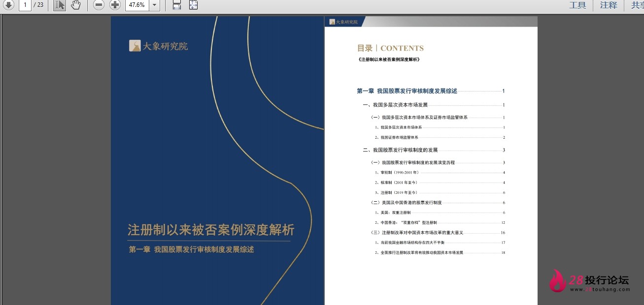Open contents entry 1、美国:双重注册制
The height and width of the screenshot is (305, 644).
[440, 213]
